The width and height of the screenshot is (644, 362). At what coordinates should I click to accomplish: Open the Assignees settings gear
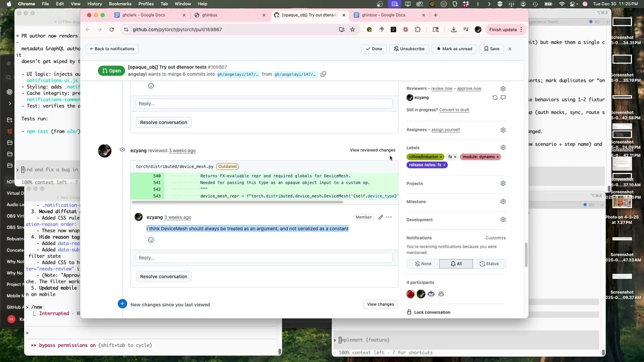pyautogui.click(x=503, y=130)
